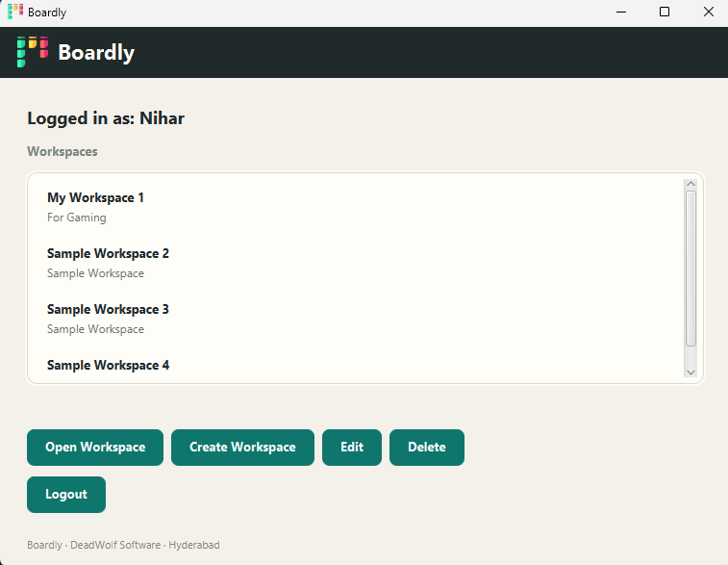Click the Boardly header title text
Screen dimensions: 728x565
pyautogui.click(x=96, y=52)
